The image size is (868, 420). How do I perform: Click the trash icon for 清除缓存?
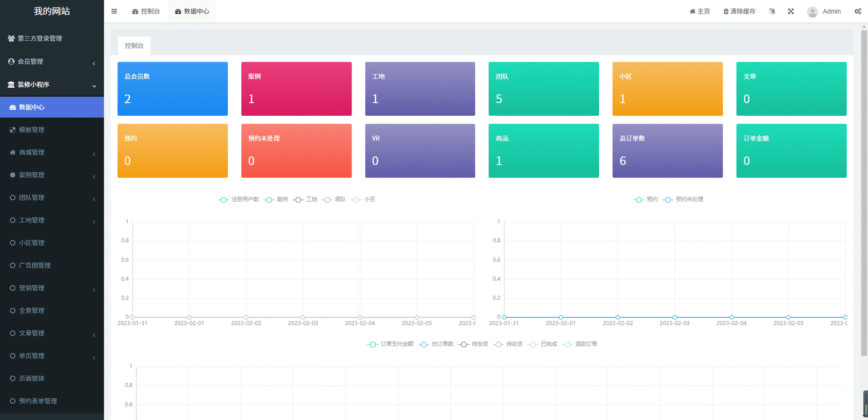click(726, 11)
